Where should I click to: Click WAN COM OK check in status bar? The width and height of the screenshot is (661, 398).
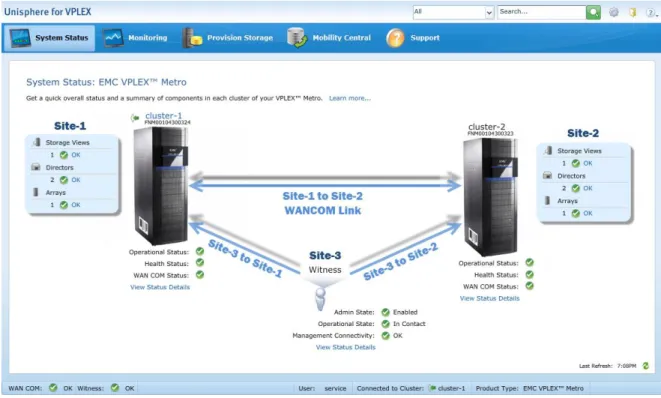tap(53, 387)
